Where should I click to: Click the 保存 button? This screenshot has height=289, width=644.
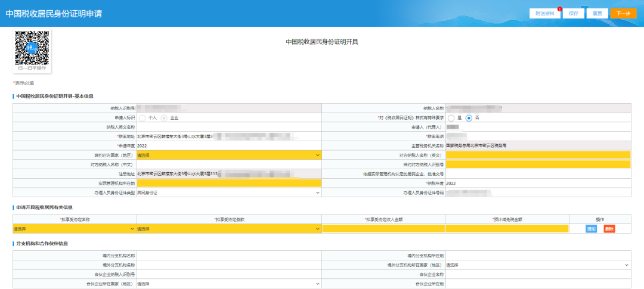[x=573, y=14]
